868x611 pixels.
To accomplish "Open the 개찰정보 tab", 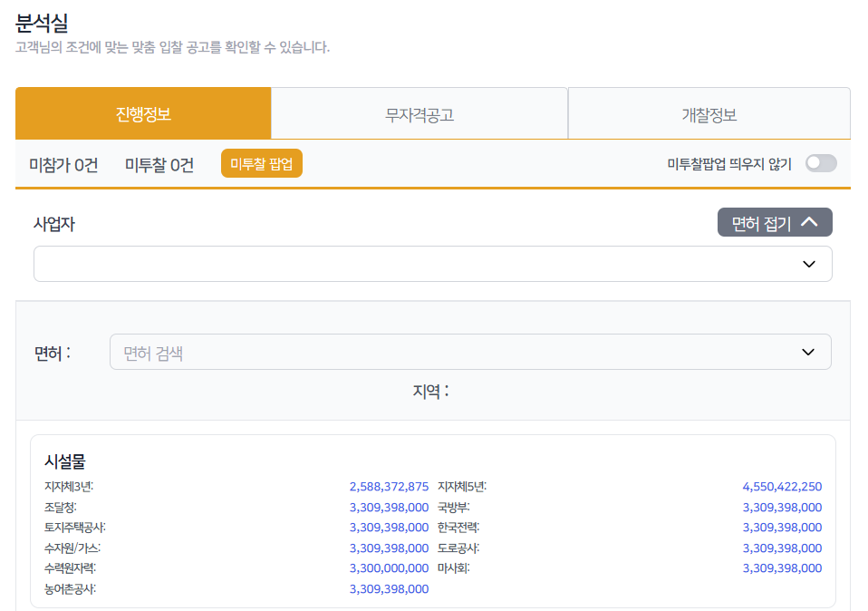I will coord(709,113).
